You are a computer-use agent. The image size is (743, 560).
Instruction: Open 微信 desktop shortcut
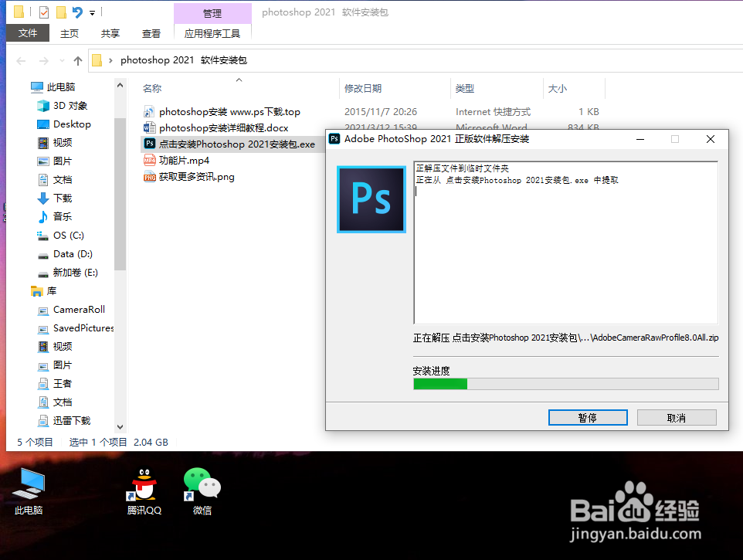click(x=202, y=490)
